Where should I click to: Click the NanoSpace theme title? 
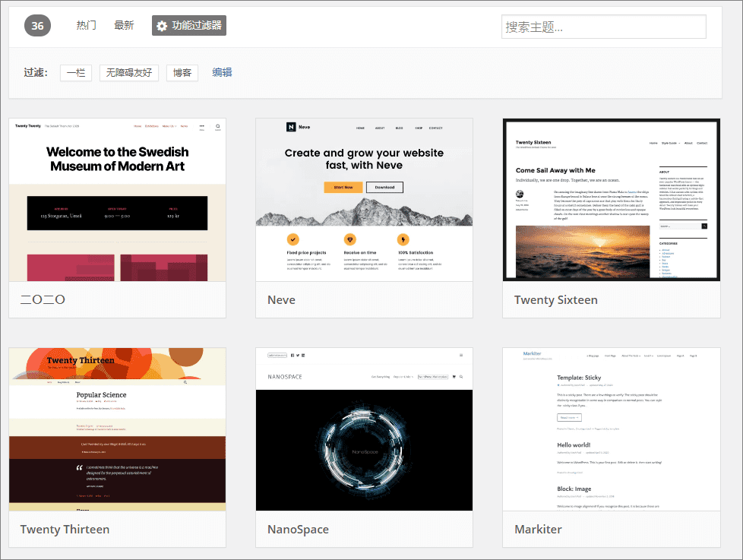298,529
